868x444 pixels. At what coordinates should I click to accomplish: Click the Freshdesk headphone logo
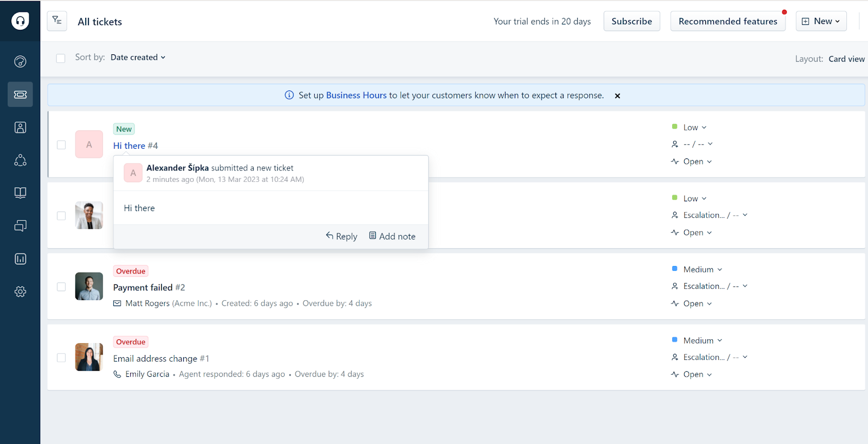[20, 21]
